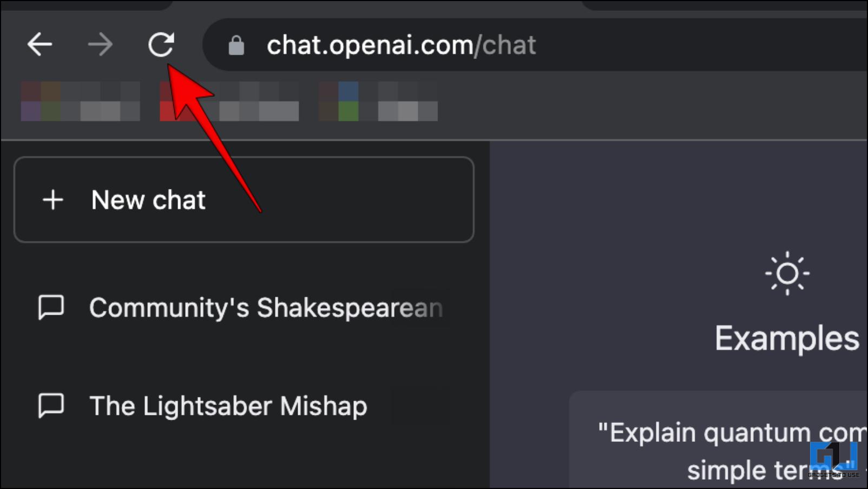868x489 pixels.
Task: Click the browser back arrow
Action: (40, 44)
